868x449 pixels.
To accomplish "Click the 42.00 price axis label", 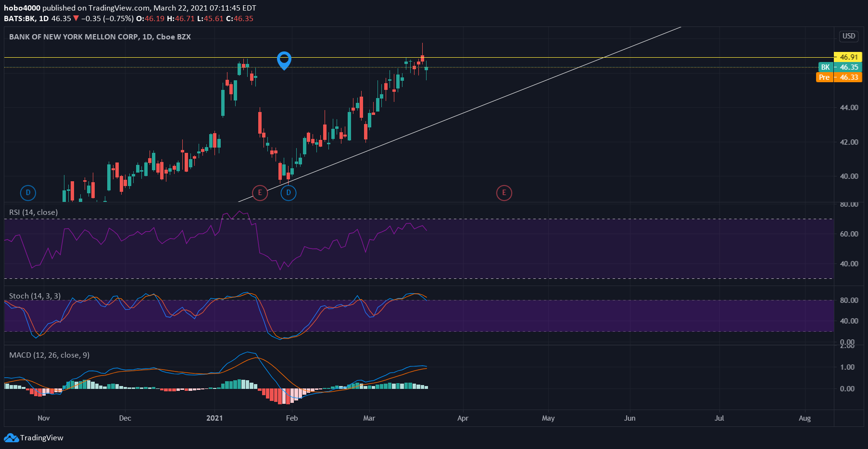I will click(849, 142).
